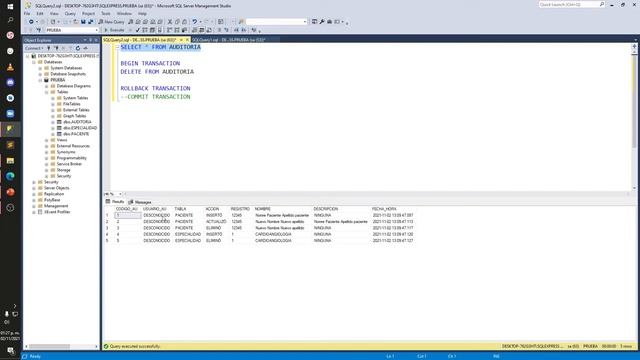Open the Tools menu
This screenshot has height=360, width=640.
[106, 13]
